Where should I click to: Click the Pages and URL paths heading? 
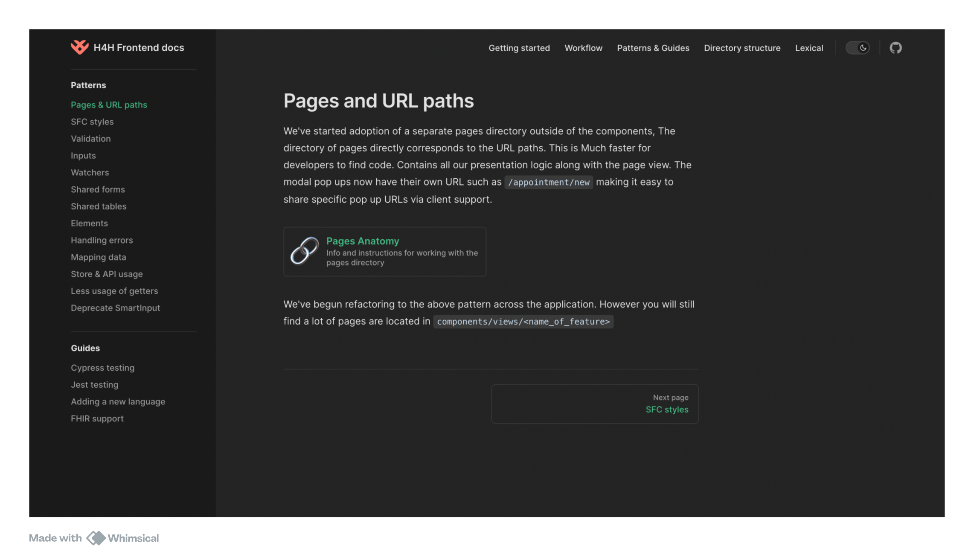pyautogui.click(x=378, y=101)
